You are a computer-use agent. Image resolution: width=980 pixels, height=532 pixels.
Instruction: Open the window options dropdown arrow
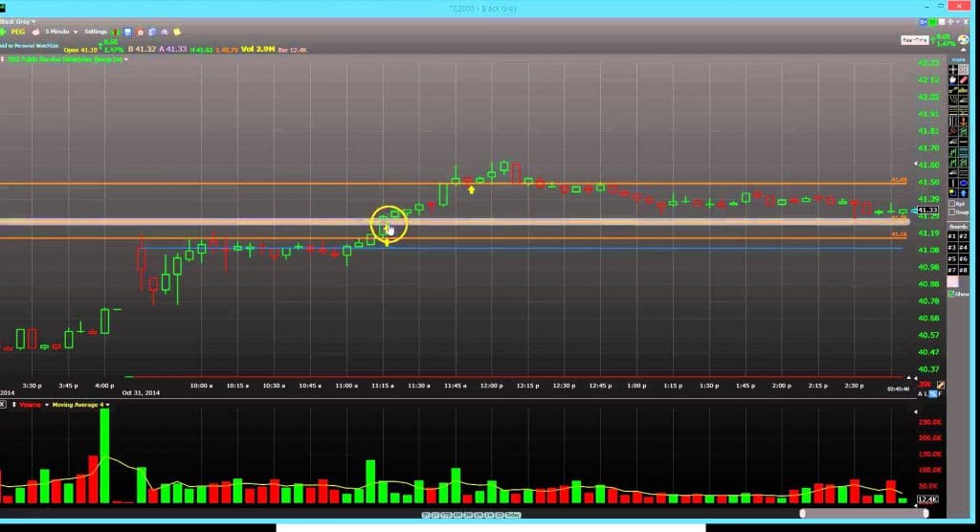[958, 22]
